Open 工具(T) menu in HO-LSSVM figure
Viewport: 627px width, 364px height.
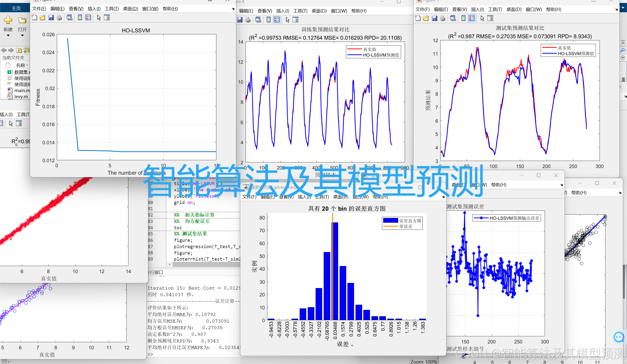[x=111, y=9]
